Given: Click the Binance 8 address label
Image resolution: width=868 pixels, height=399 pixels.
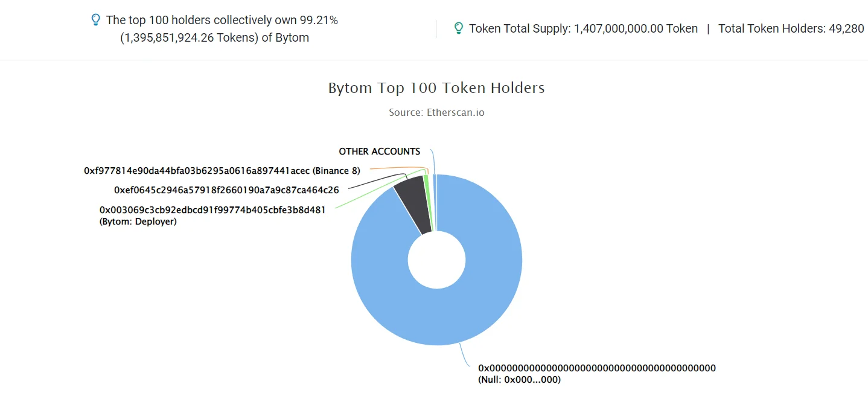Looking at the screenshot, I should [x=222, y=171].
